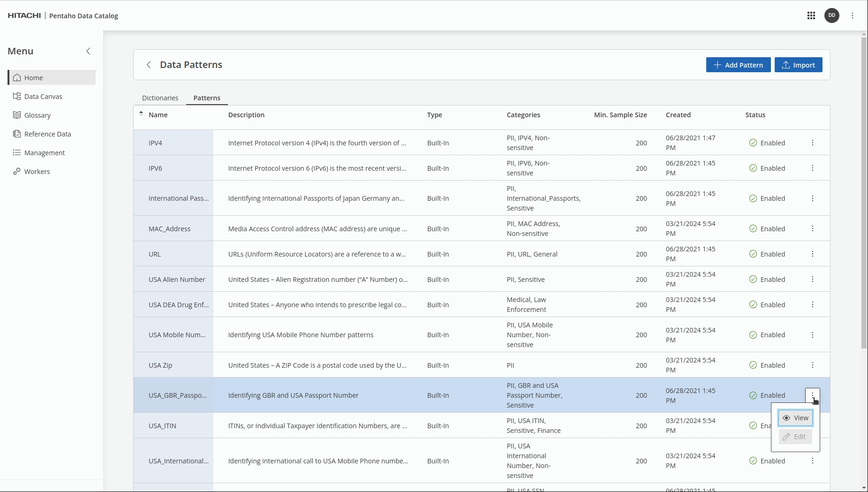Select the Management sidebar item
The height and width of the screenshot is (492, 868).
pos(45,152)
